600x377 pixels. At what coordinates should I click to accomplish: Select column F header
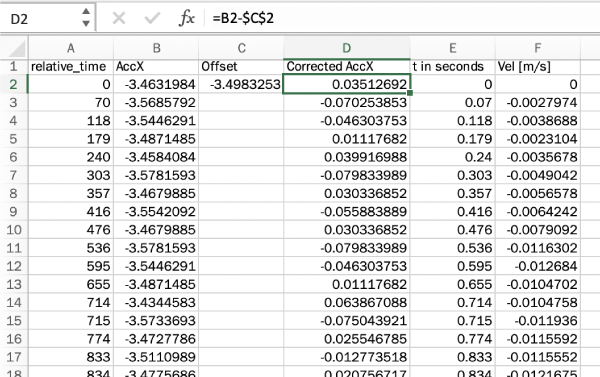538,48
